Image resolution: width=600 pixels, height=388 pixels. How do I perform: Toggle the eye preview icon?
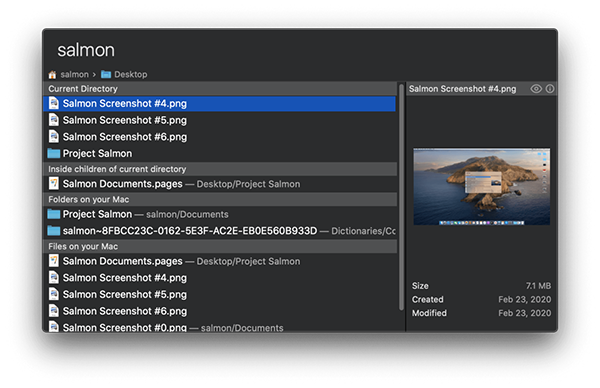[536, 89]
